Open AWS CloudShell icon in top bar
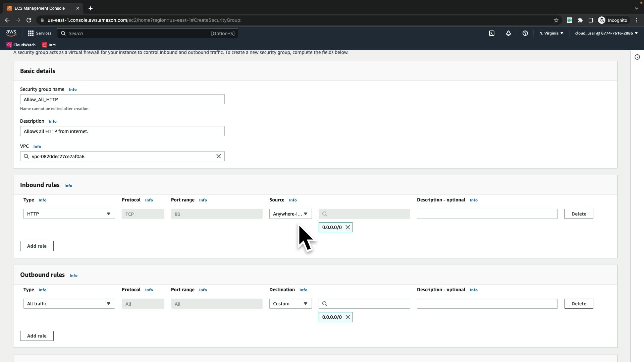Viewport: 644px width, 362px height. pyautogui.click(x=492, y=33)
